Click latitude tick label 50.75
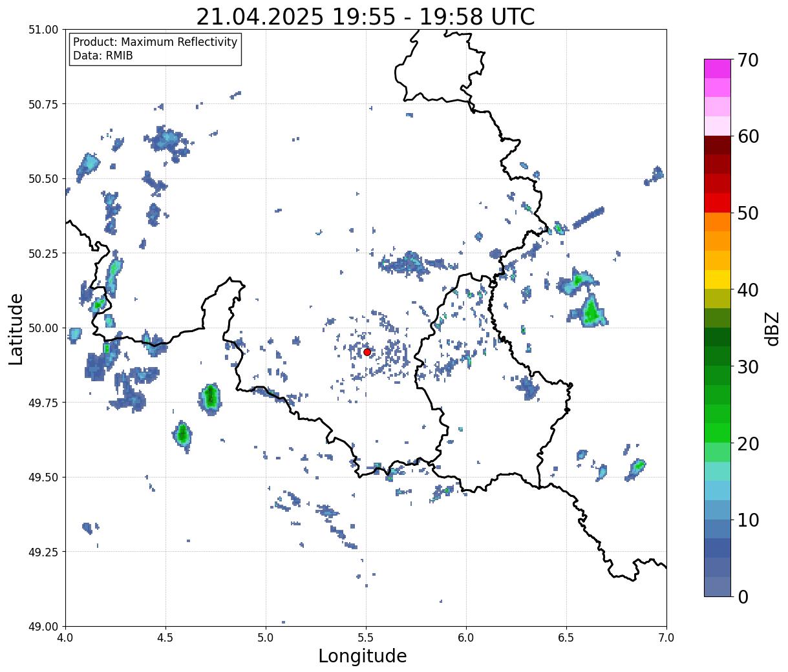This screenshot has height=672, width=788. pos(43,104)
